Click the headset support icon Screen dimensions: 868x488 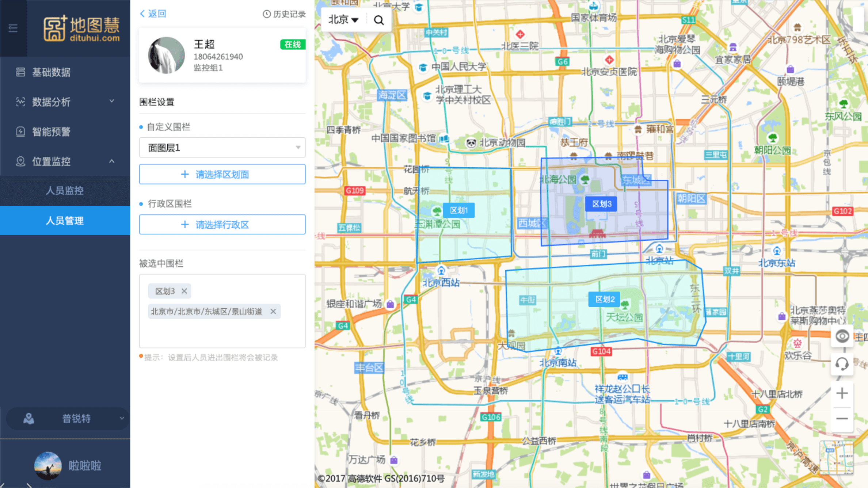pos(842,364)
